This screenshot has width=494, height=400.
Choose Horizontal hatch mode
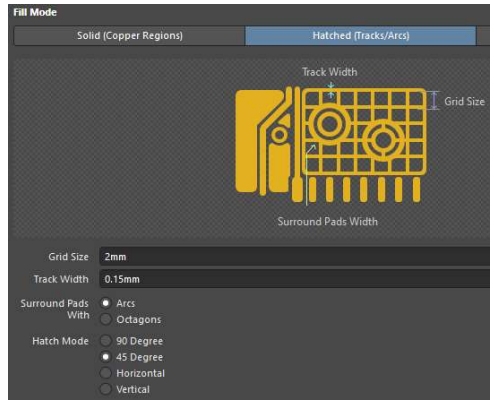106,373
